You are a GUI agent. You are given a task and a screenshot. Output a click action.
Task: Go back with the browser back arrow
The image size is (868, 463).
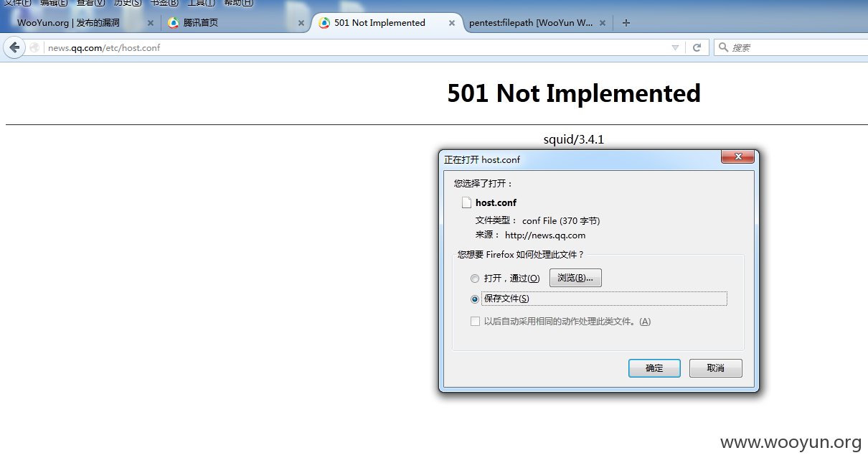14,47
